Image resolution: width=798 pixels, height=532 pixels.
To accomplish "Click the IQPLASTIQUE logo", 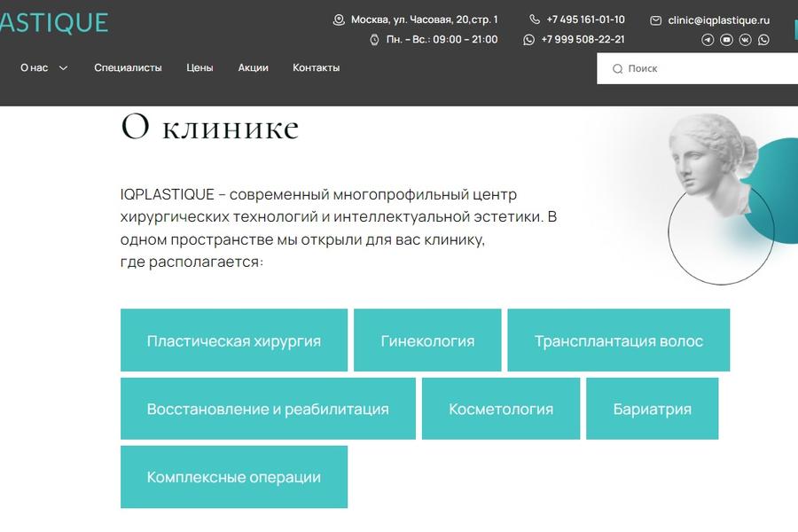I will point(53,22).
